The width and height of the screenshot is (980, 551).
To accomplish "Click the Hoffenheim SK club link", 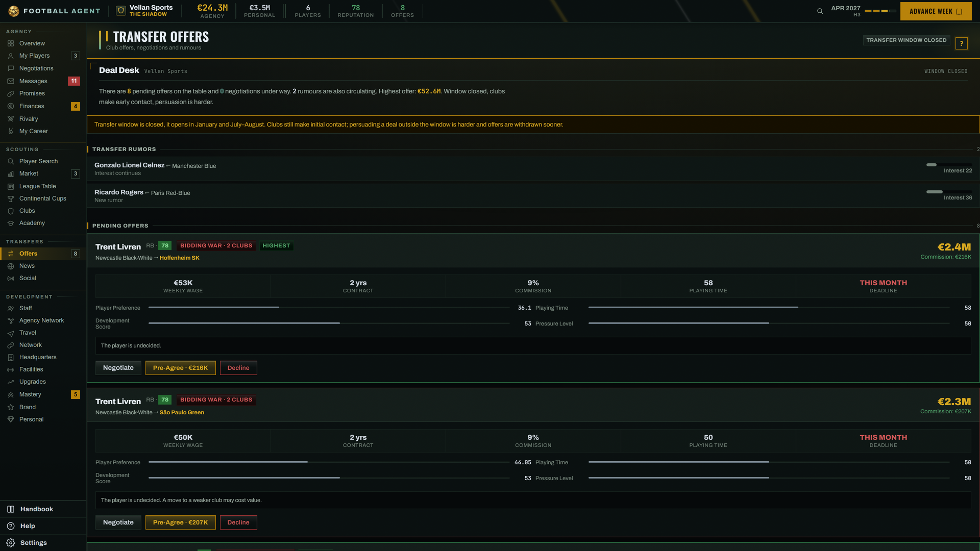I will tap(179, 258).
